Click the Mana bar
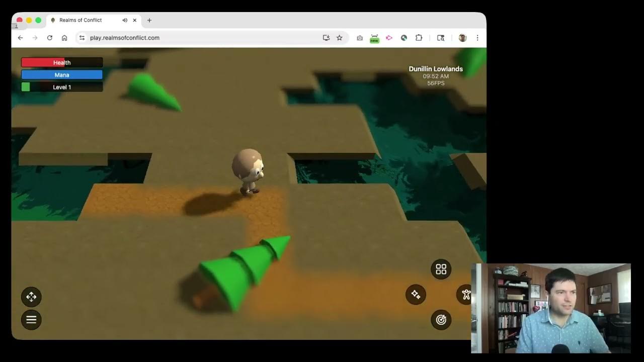 click(x=62, y=74)
